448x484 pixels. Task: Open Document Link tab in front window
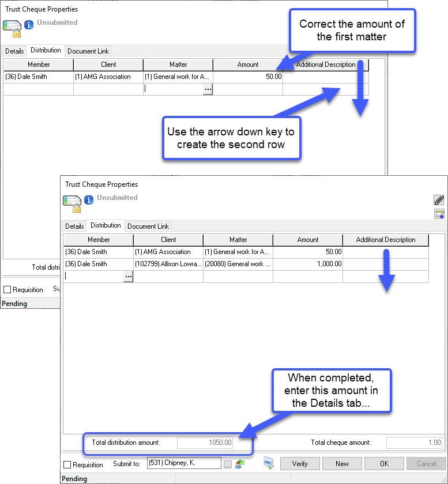[x=148, y=226]
